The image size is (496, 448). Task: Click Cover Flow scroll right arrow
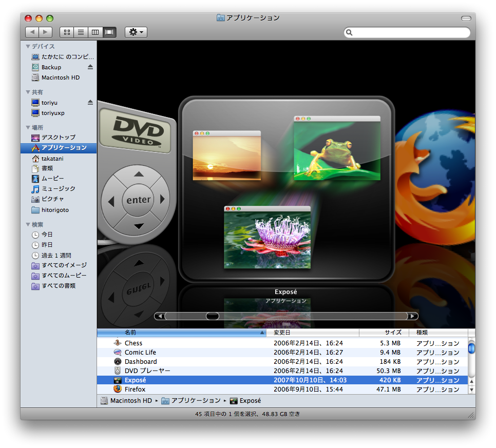412,316
